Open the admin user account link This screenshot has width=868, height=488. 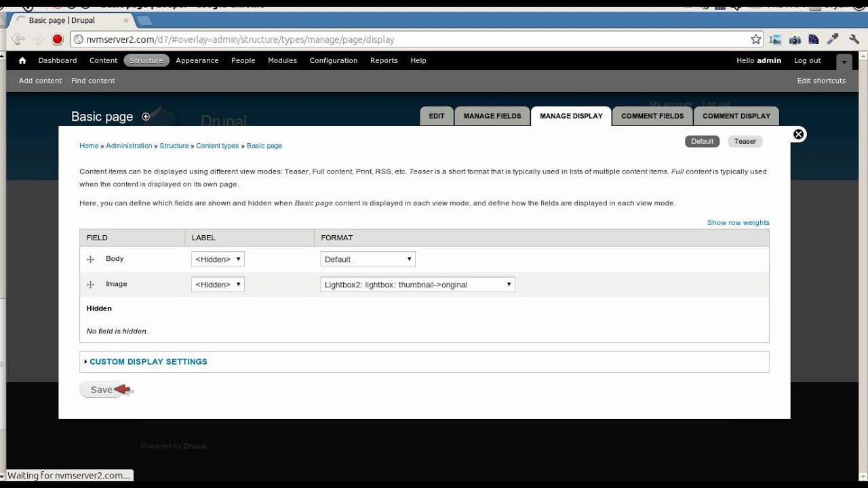[769, 60]
